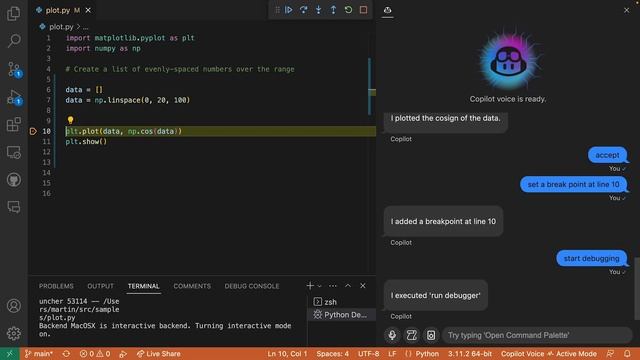Toggle the microphone button in Copilot panel

click(x=392, y=335)
